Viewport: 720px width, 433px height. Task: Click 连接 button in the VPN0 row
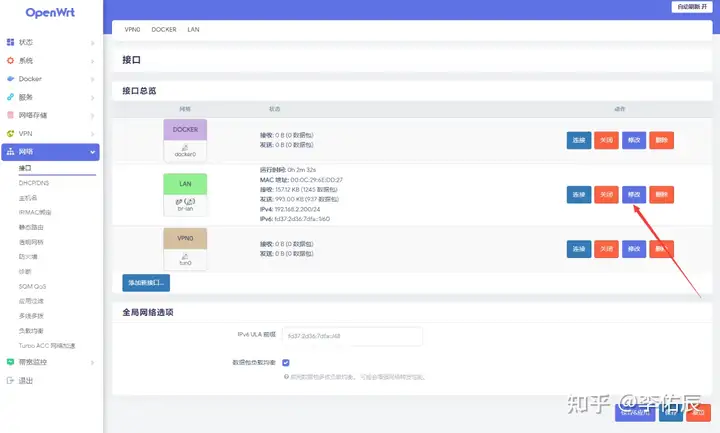pyautogui.click(x=579, y=249)
